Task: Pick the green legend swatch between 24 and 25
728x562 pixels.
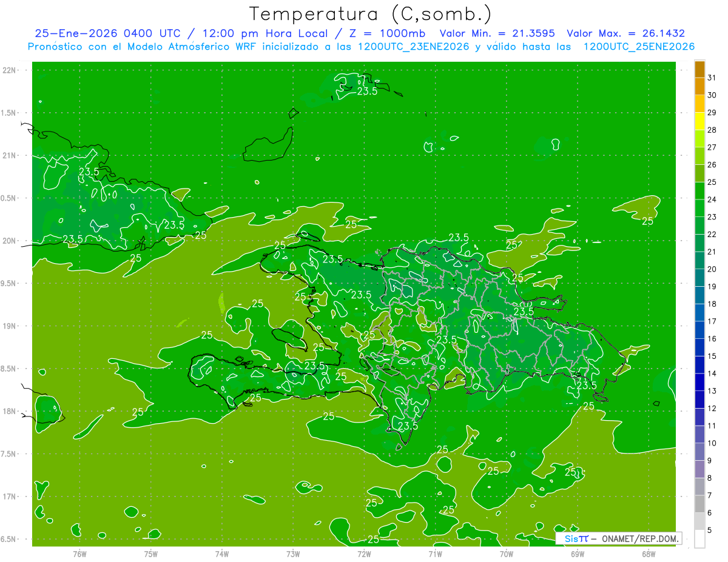Action: click(699, 191)
